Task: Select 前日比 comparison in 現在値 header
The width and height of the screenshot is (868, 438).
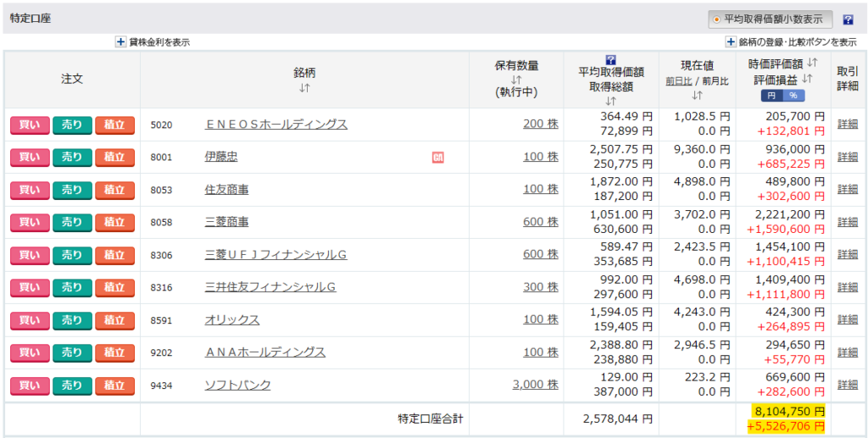Action: [678, 81]
